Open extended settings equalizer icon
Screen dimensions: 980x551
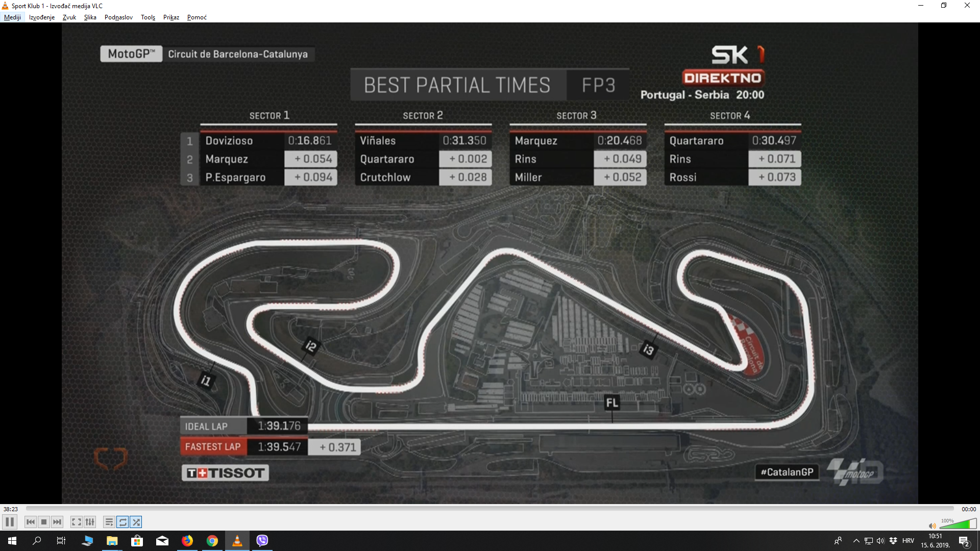[x=90, y=522]
